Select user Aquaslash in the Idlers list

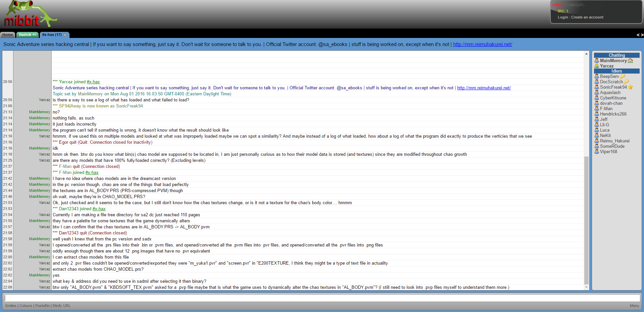610,93
